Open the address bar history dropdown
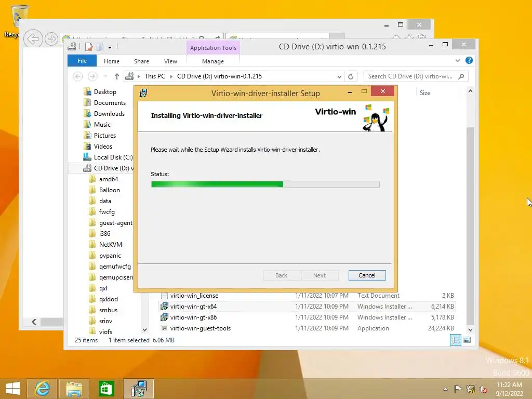 [339, 76]
